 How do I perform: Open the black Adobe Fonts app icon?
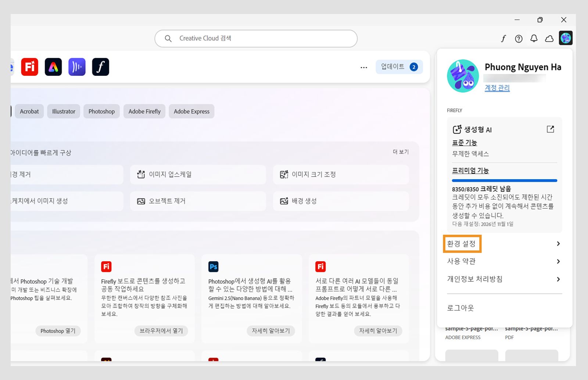(100, 67)
